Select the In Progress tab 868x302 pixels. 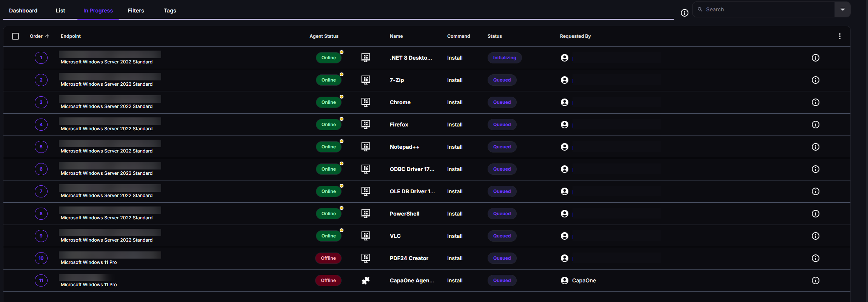coord(98,11)
